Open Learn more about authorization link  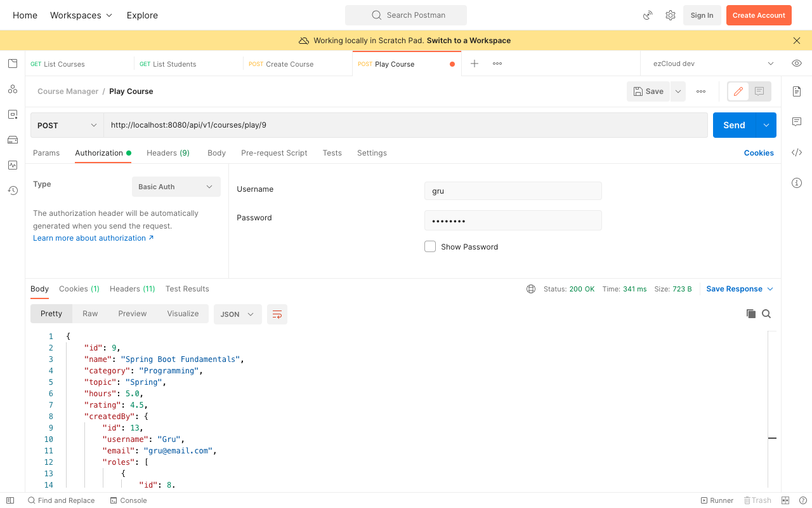pos(93,238)
